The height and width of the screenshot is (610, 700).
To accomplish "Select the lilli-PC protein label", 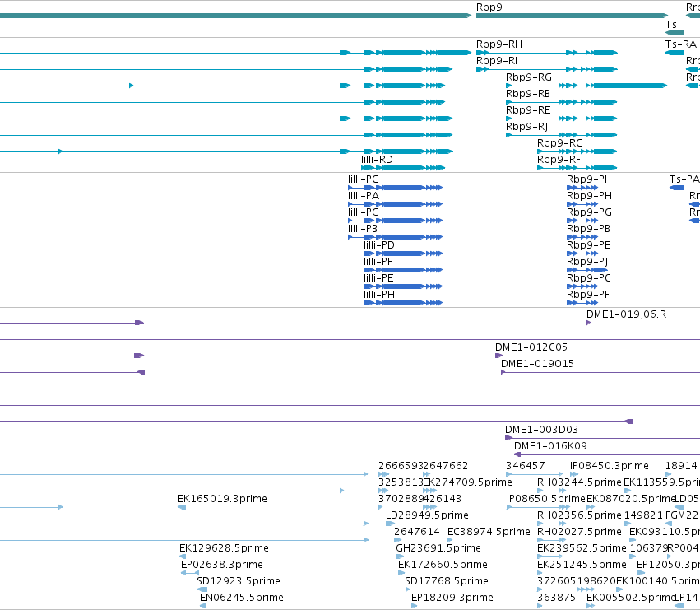I will [x=363, y=179].
